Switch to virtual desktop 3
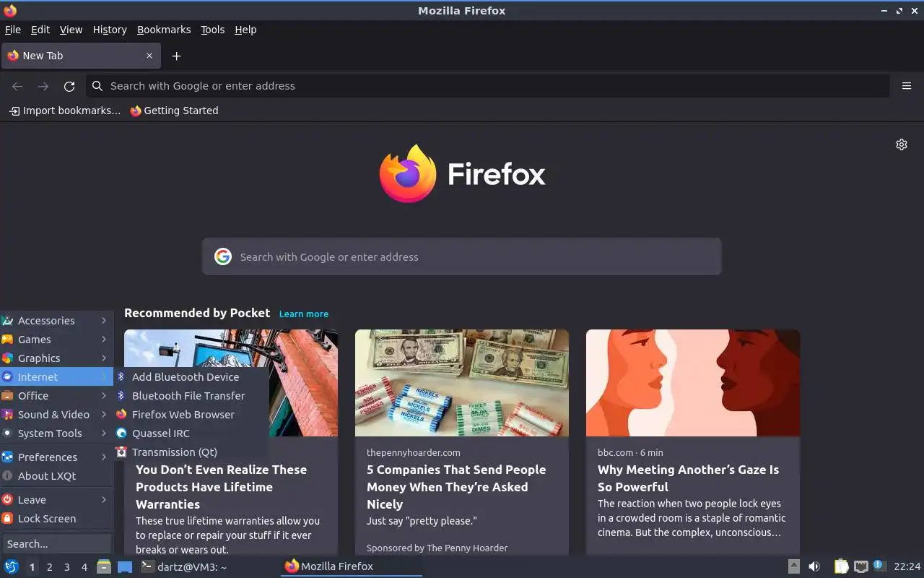Screen dimensions: 924x578 (66, 567)
